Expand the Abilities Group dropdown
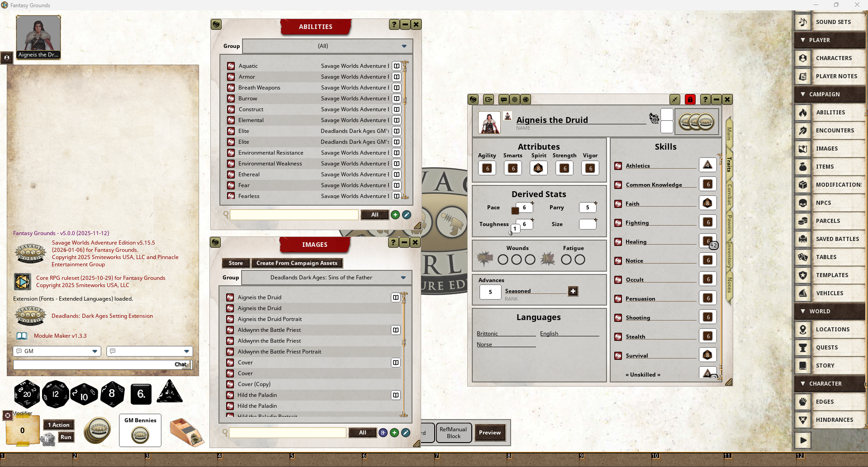Viewport: 868px width, 467px height. (404, 46)
